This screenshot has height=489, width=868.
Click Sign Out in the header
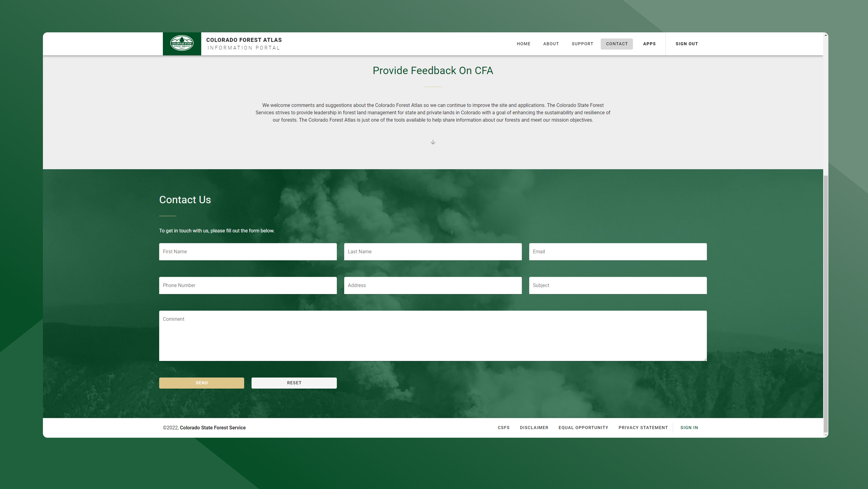pos(686,44)
